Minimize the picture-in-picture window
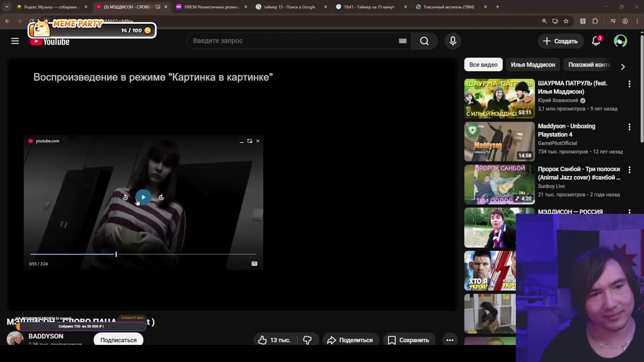644x362 pixels. point(242,141)
